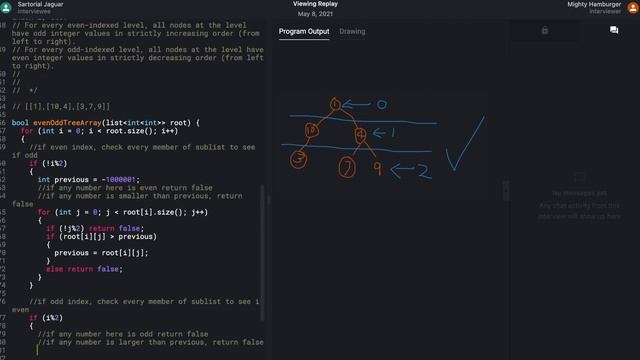Image resolution: width=640 pixels, height=360 pixels.
Task: Click comment 'if any number is larger than previous'
Action: tap(151, 342)
